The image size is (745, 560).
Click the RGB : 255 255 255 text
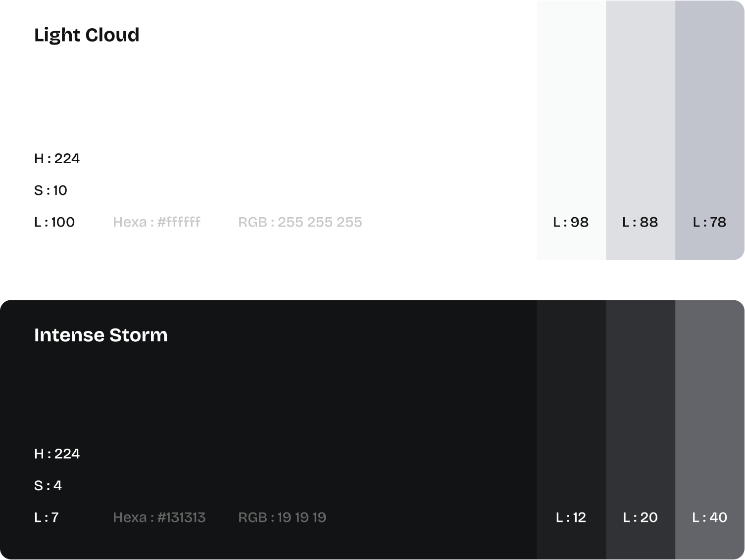pyautogui.click(x=300, y=222)
